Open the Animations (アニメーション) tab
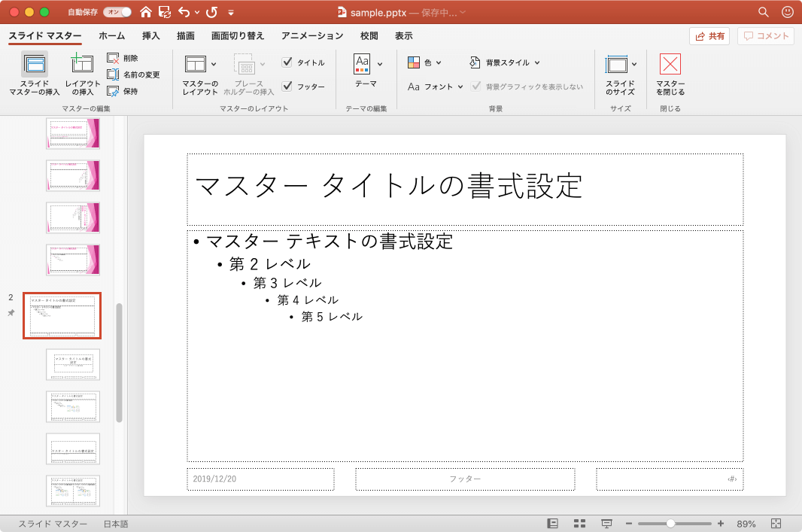802x532 pixels. (x=312, y=35)
